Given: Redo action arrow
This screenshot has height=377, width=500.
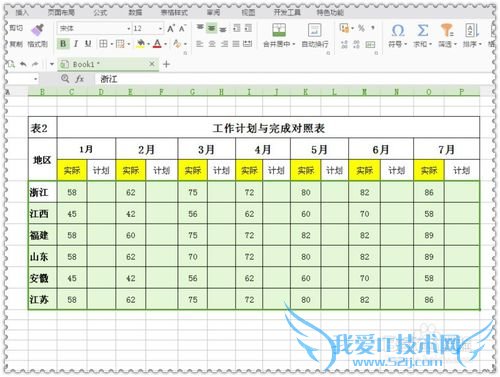Looking at the screenshot, I should point(35,64).
